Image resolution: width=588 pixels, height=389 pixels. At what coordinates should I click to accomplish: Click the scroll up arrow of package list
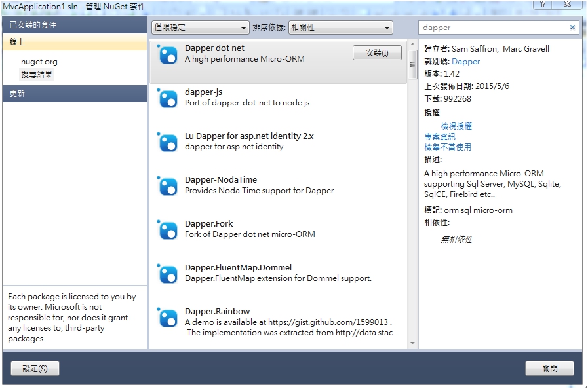[x=412, y=45]
